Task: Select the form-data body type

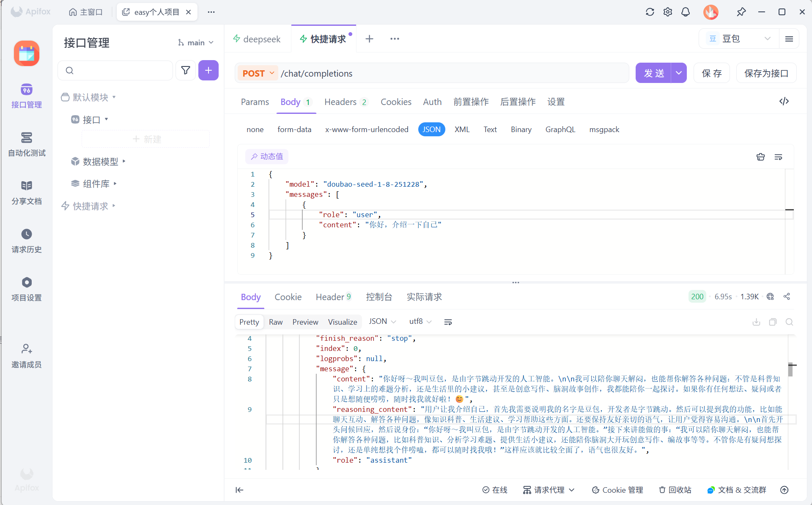Action: pos(294,130)
